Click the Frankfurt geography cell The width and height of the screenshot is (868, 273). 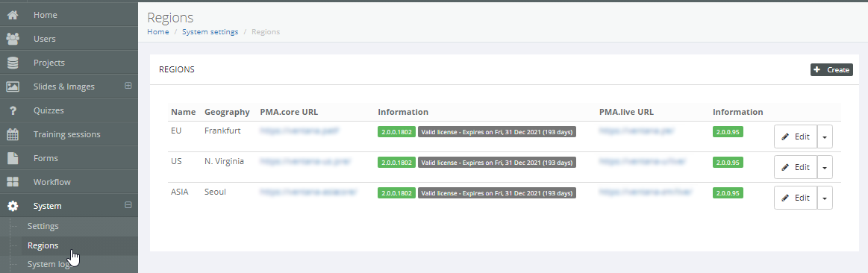(222, 131)
